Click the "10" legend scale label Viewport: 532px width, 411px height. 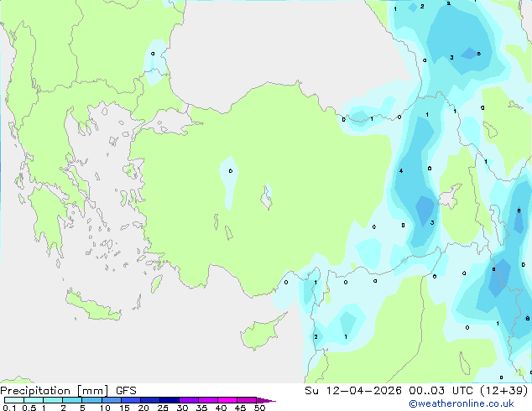coord(105,408)
